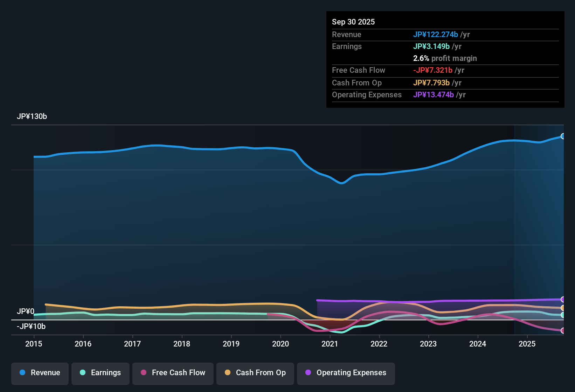Click the -JP¥7.321b Free Cash Flow value
Image resolution: width=575 pixels, height=392 pixels.
(x=433, y=70)
